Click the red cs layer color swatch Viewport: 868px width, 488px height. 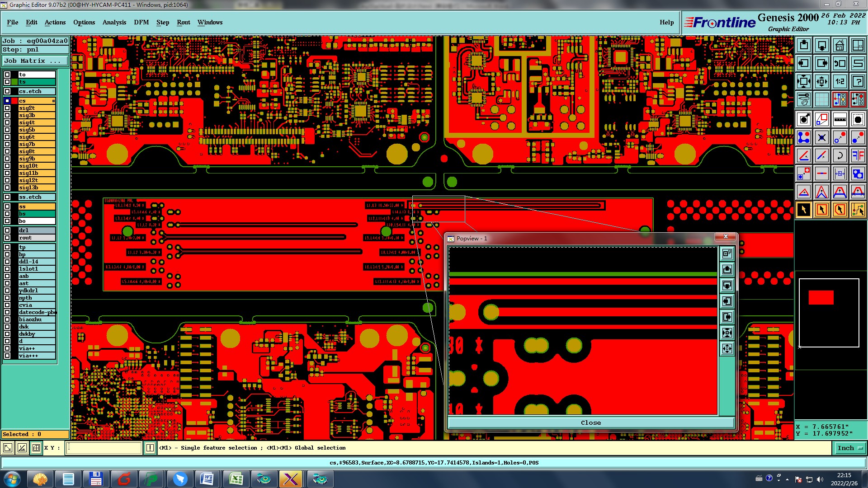click(x=14, y=101)
